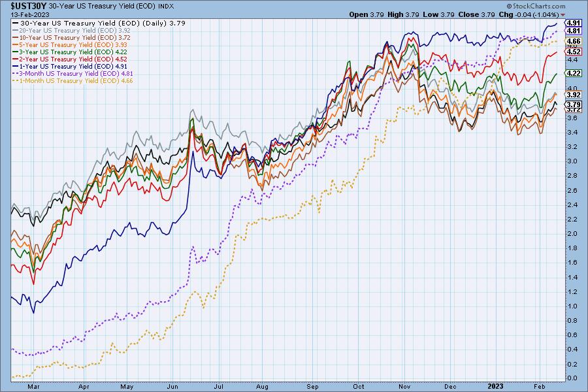Click the 1.6 tick on the yield axis

pos(572,262)
